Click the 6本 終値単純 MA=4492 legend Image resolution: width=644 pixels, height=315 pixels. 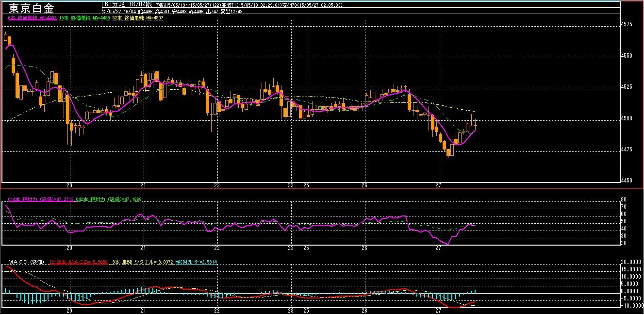point(32,18)
